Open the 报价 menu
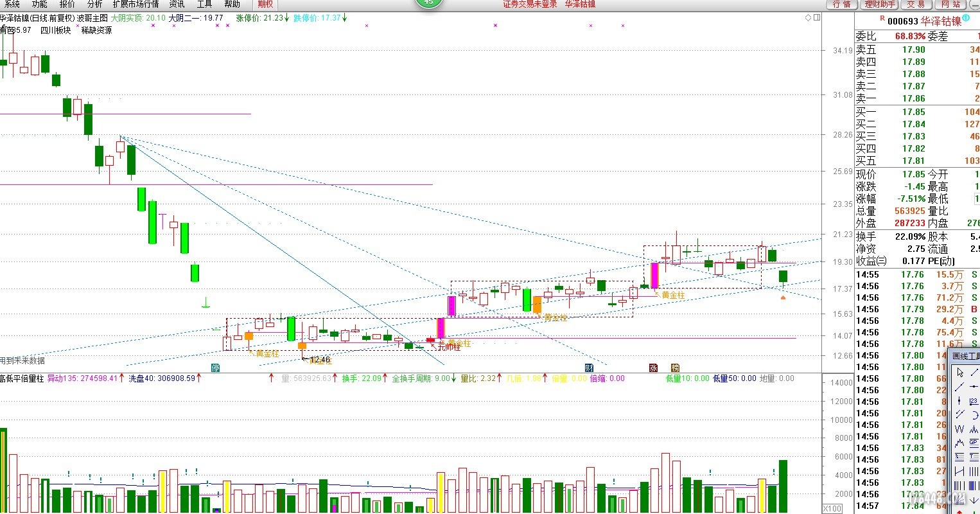 [67, 4]
